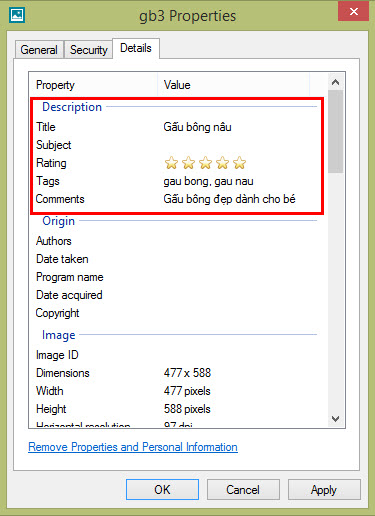Click the vertical scrollbar thumb

336,131
